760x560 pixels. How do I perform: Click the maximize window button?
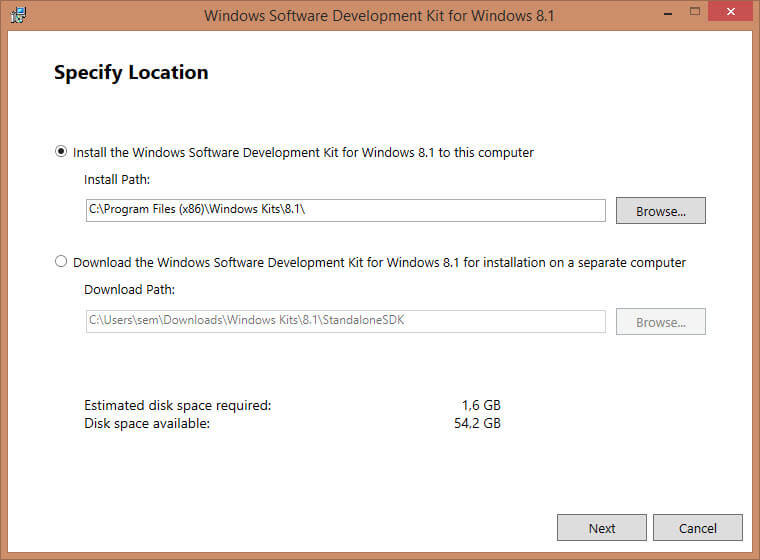tap(695, 12)
